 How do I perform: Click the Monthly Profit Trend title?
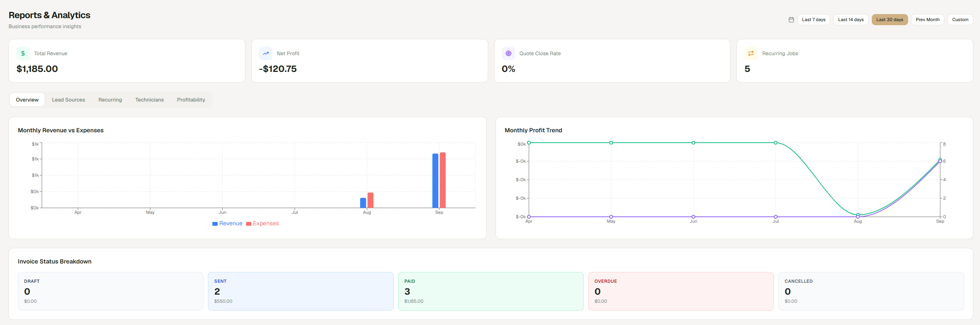[533, 130]
